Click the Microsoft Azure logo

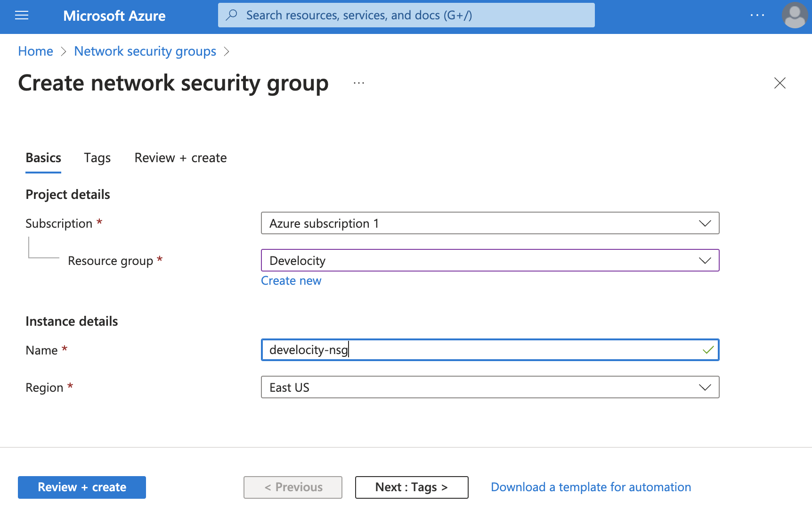[x=114, y=16]
